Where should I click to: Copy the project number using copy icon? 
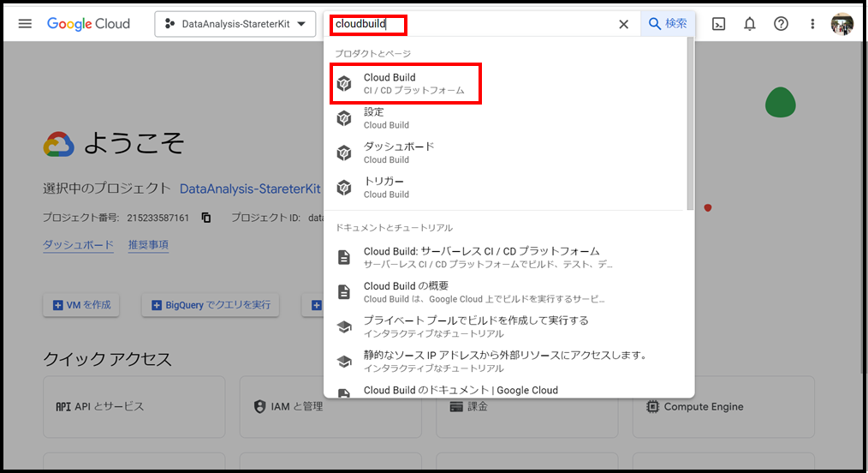(x=206, y=218)
